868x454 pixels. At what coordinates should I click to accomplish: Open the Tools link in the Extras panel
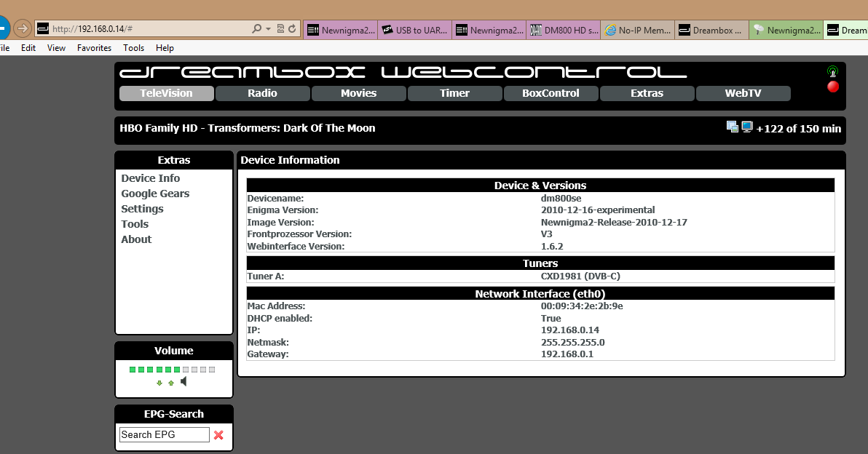tap(135, 224)
